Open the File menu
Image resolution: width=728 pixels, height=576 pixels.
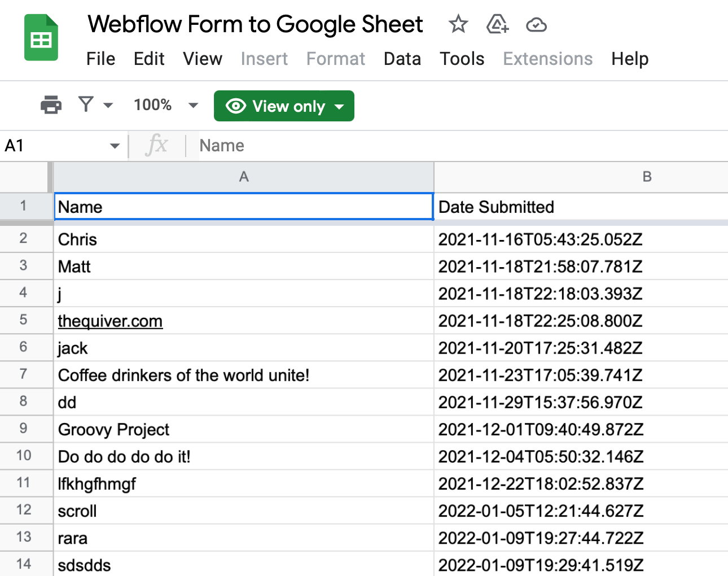pyautogui.click(x=100, y=59)
